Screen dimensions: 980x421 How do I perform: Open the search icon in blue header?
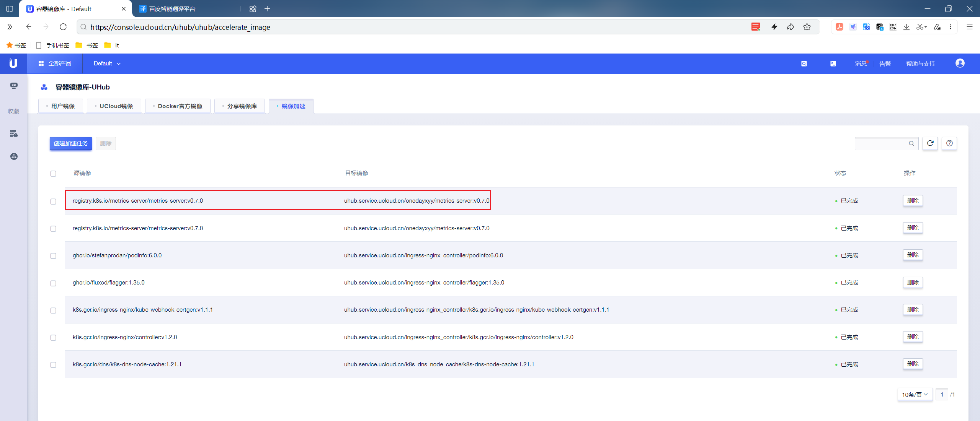[x=804, y=63]
